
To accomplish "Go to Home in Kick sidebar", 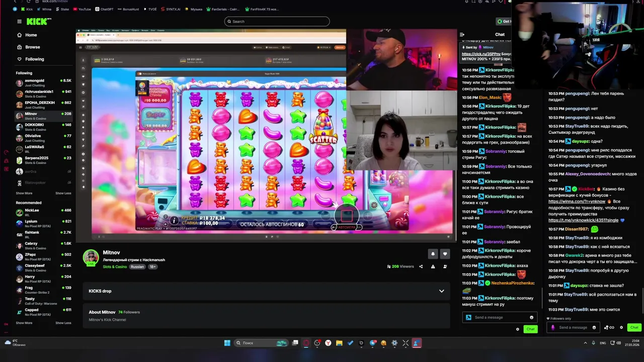I will click(31, 35).
